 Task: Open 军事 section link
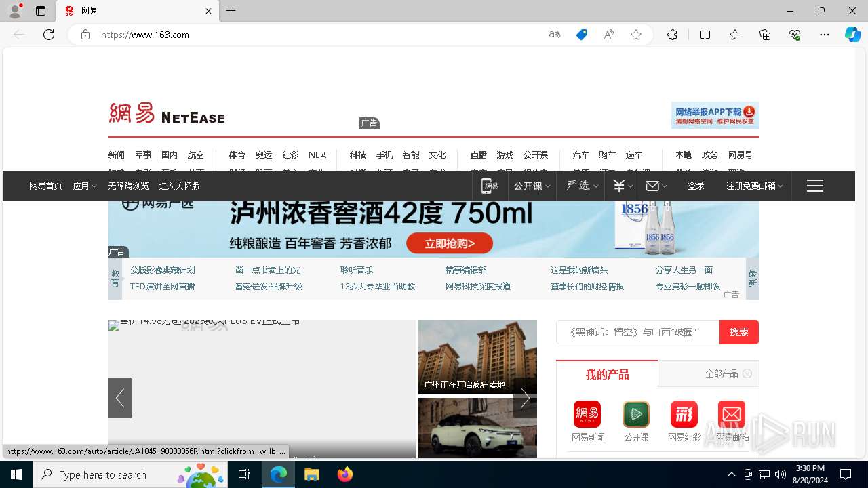point(143,155)
